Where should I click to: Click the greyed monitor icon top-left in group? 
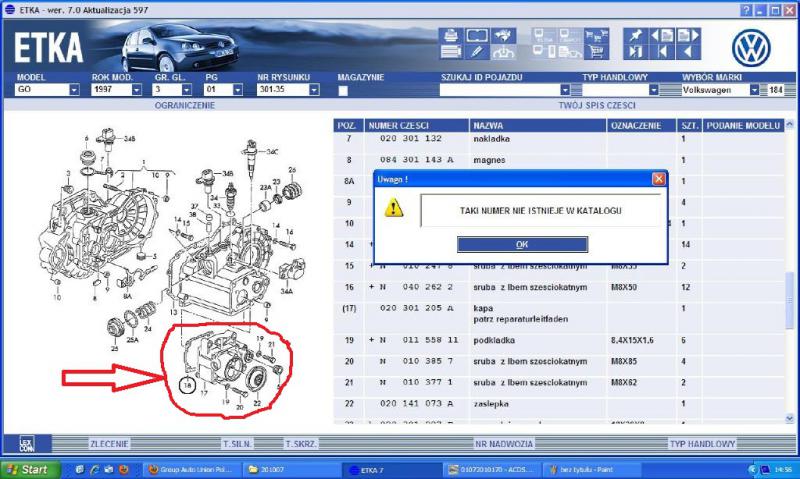coord(543,36)
